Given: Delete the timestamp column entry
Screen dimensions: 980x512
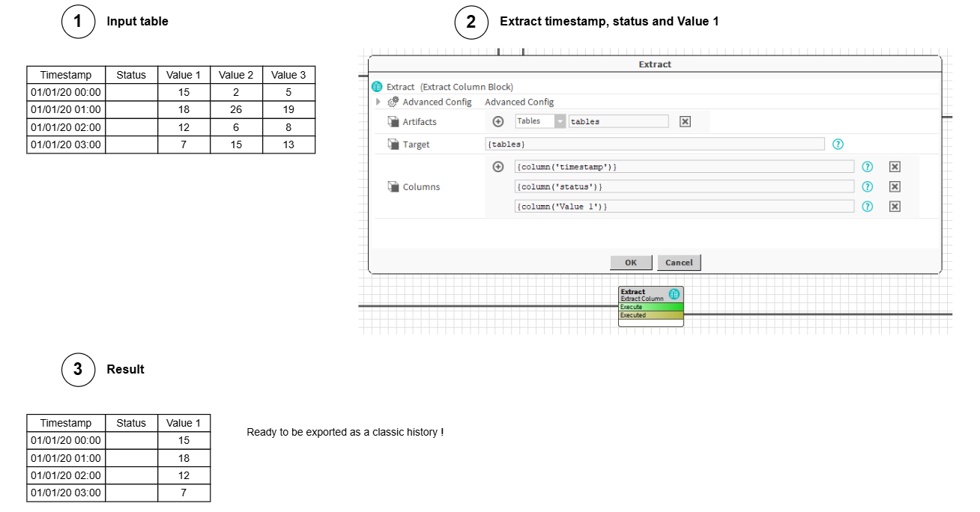Looking at the screenshot, I should click(x=895, y=167).
